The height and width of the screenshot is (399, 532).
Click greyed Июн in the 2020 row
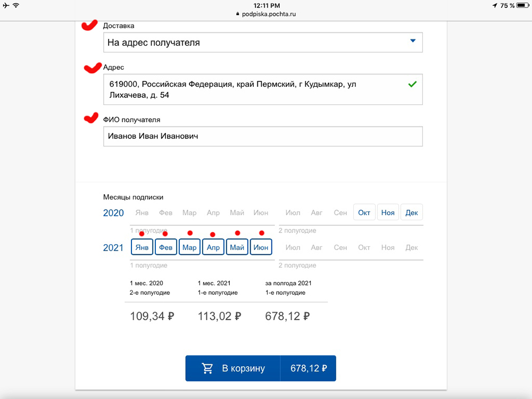[x=261, y=213]
